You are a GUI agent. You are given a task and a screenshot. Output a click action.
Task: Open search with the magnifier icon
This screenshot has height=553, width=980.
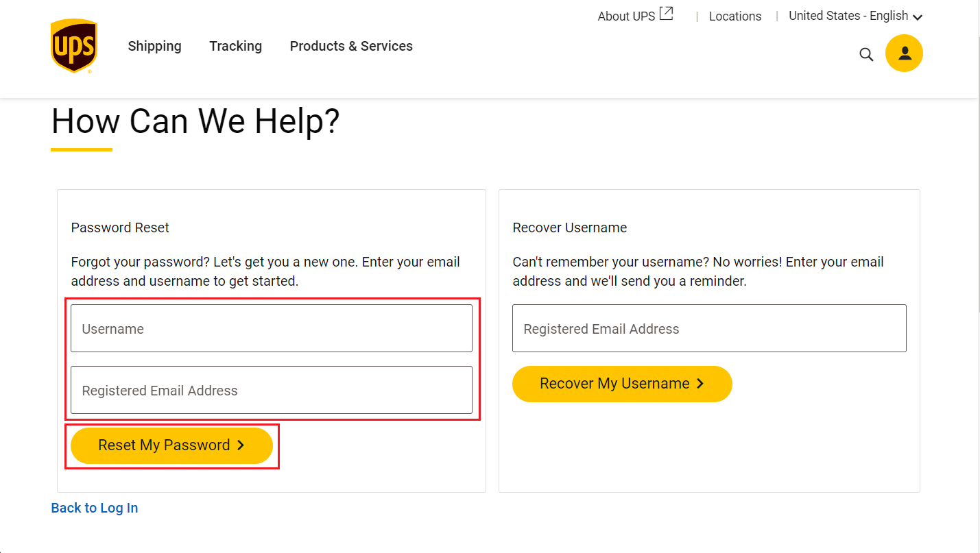point(866,54)
